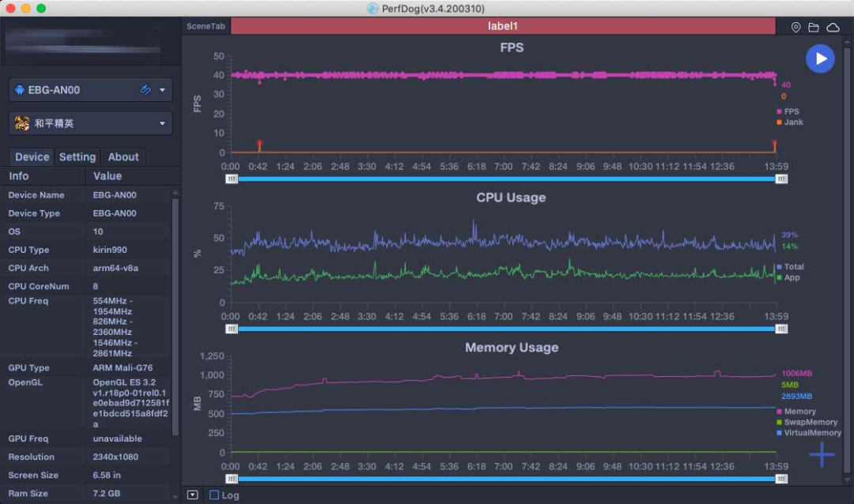Click the SceneTab label
The image size is (854, 504).
coord(206,26)
